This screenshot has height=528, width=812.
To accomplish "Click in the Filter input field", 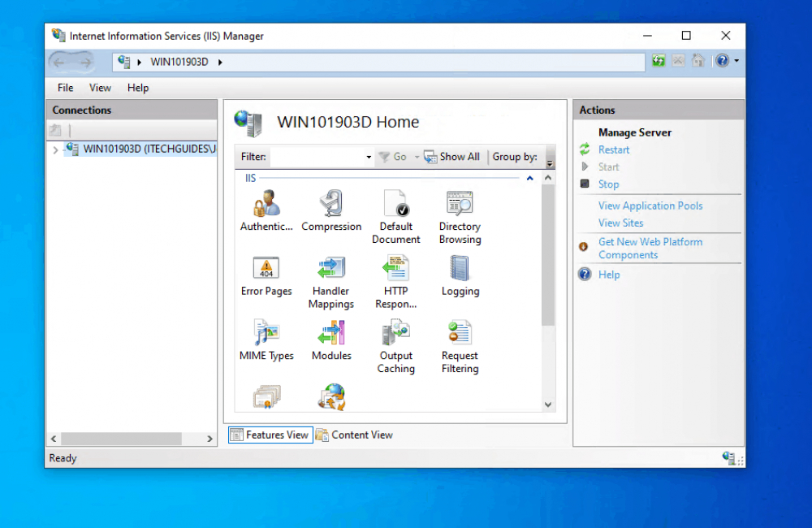I will [x=317, y=157].
